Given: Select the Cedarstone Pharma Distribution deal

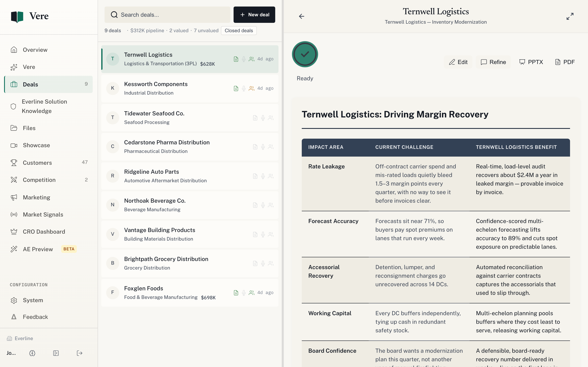Looking at the screenshot, I should coord(190,147).
